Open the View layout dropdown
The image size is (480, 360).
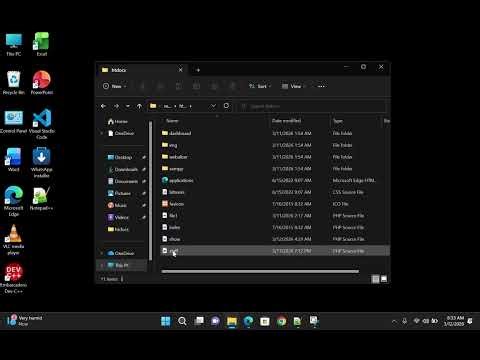point(294,86)
